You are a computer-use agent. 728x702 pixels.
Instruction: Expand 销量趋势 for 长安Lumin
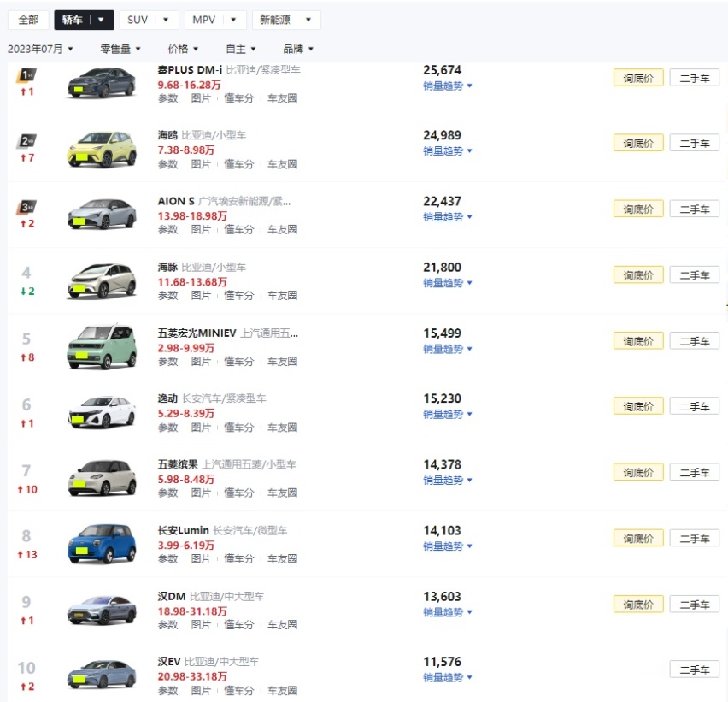tap(447, 546)
